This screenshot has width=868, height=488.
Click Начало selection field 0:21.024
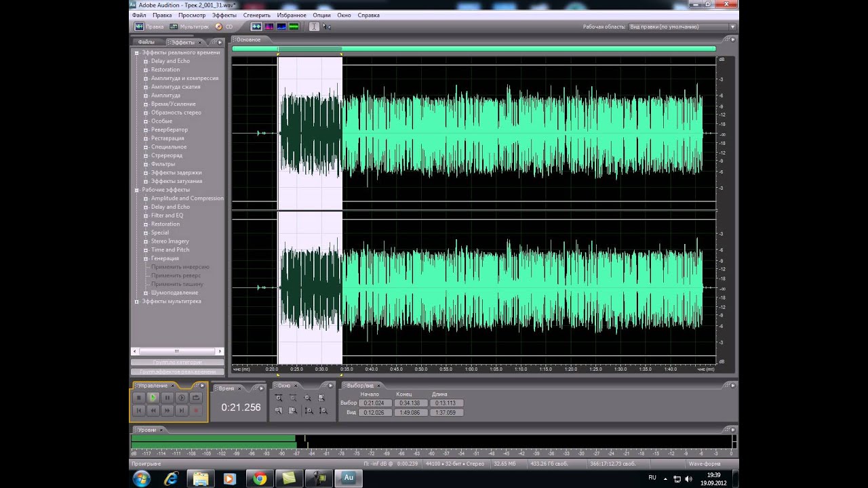tap(375, 403)
